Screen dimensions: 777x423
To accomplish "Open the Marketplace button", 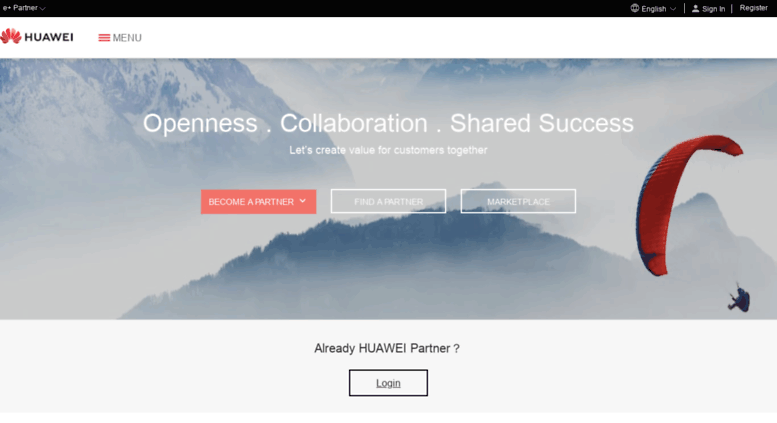I will pyautogui.click(x=518, y=201).
